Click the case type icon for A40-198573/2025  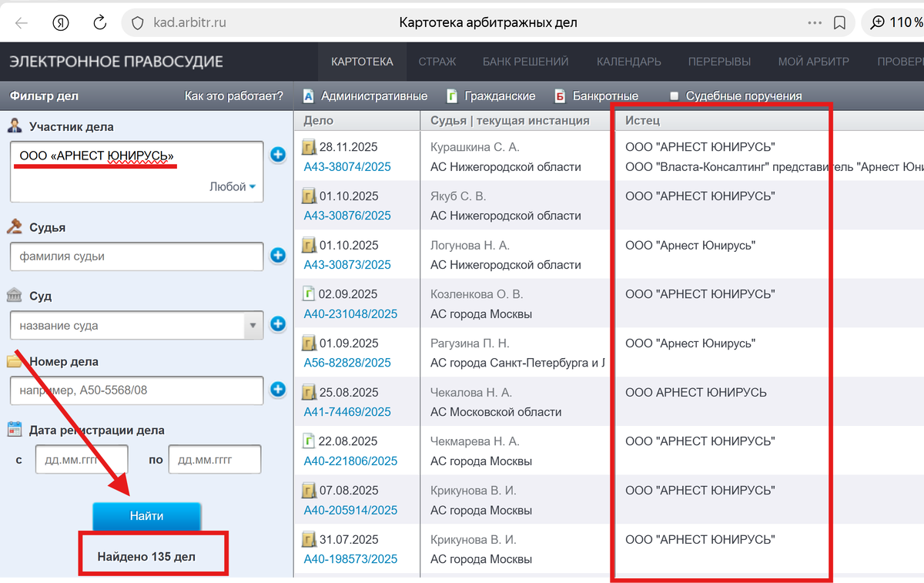(309, 539)
